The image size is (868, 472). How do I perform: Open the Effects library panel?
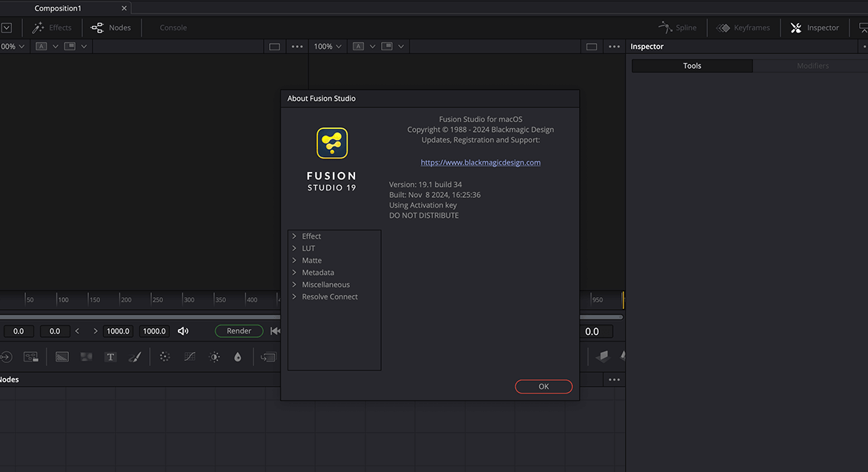(x=52, y=27)
